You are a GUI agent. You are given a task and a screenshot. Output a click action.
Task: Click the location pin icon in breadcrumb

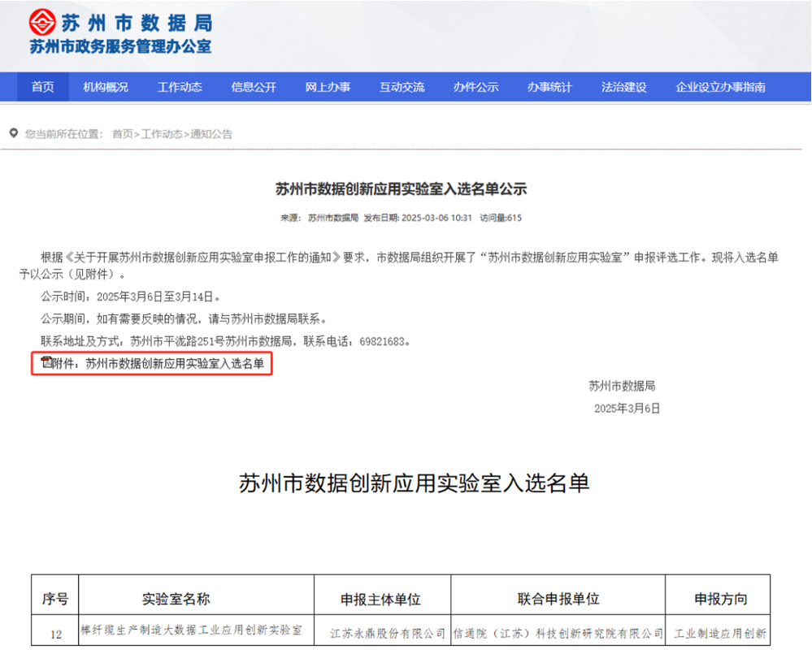14,133
